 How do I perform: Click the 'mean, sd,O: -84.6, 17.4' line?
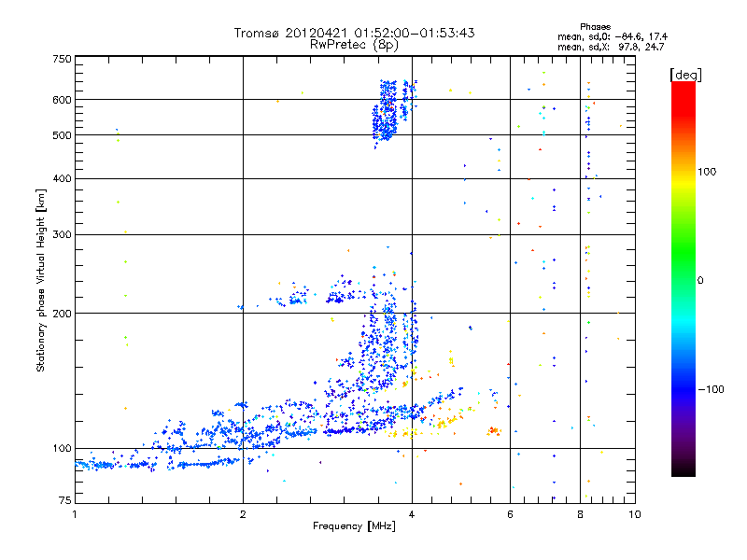coord(613,36)
